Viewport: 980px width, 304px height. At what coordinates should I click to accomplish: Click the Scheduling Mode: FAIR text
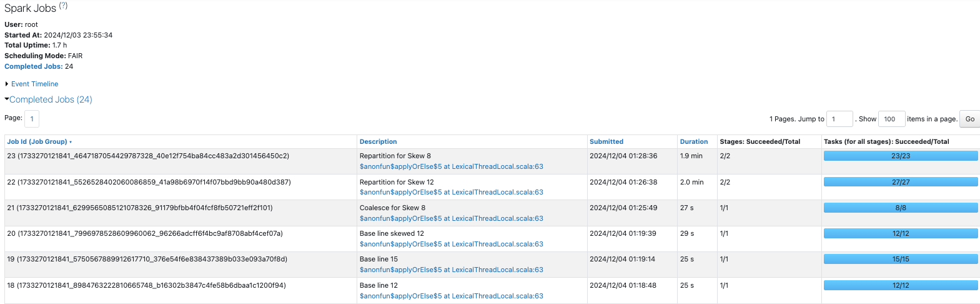[43, 56]
